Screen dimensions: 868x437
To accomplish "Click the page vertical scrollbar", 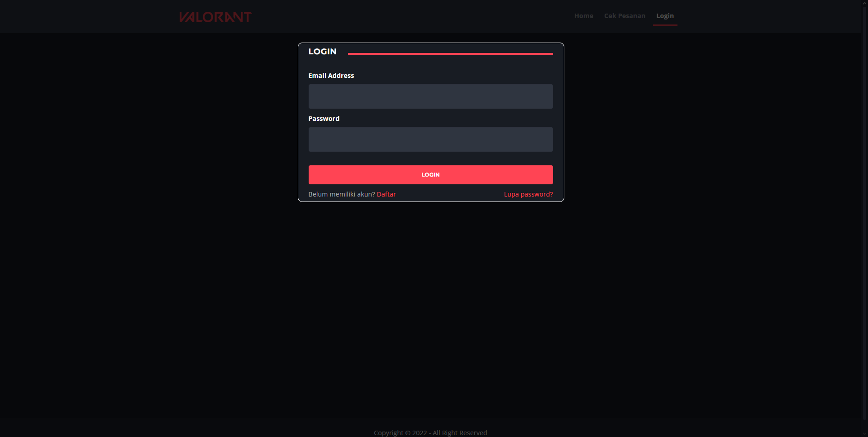I will [x=864, y=213].
